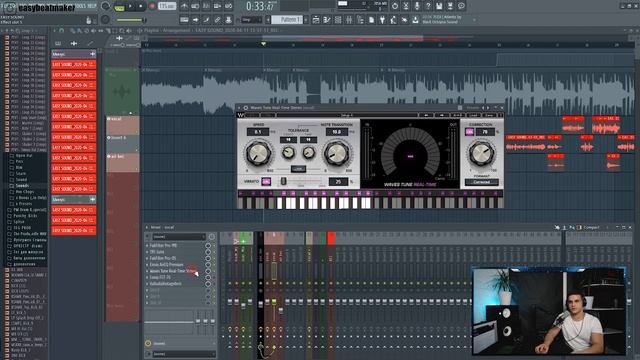Click the Speed value field 0.1
This screenshot has width=640, height=360.
[258, 132]
